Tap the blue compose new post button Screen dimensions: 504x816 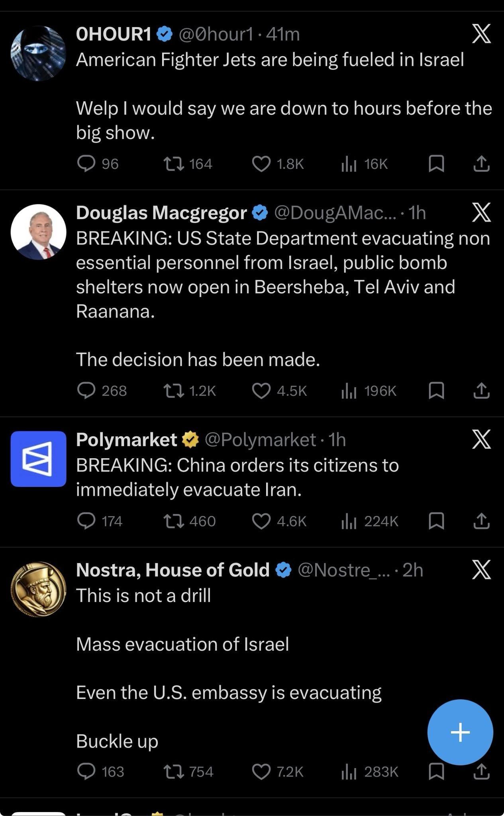coord(460,732)
